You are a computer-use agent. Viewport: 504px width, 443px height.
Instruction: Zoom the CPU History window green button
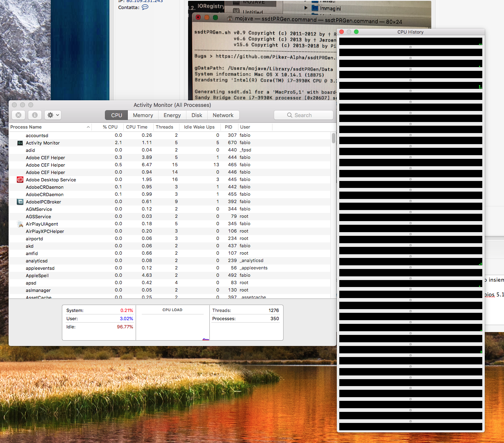356,32
